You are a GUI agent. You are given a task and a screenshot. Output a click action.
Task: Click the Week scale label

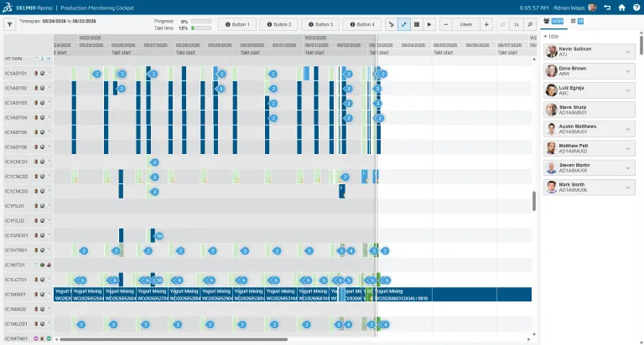point(465,24)
